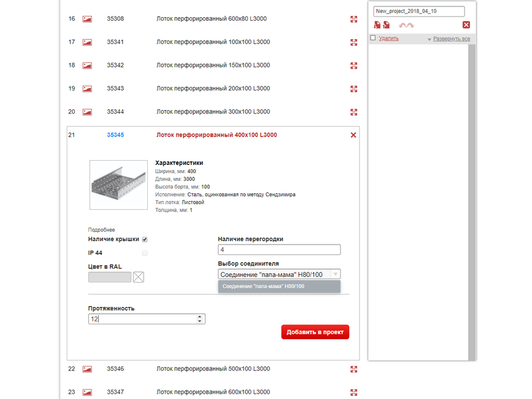532x399 pixels.
Task: Enable the IP 44 checkbox
Action: (144, 252)
